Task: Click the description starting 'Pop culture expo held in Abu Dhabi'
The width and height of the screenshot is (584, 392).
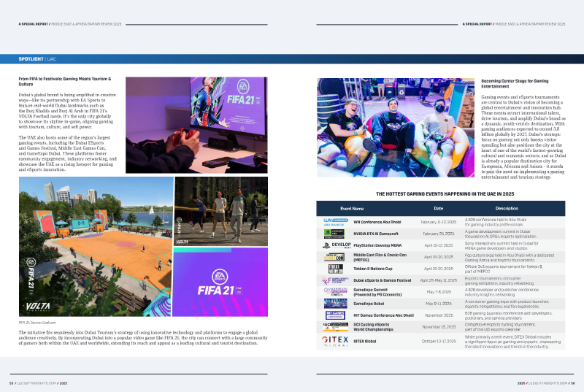Action: coord(509,257)
